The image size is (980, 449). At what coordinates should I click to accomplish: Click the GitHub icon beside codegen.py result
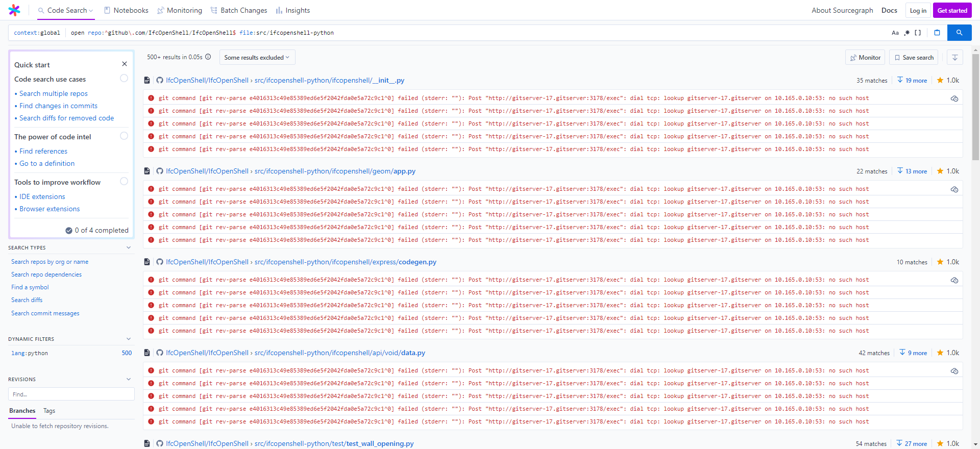[160, 262]
